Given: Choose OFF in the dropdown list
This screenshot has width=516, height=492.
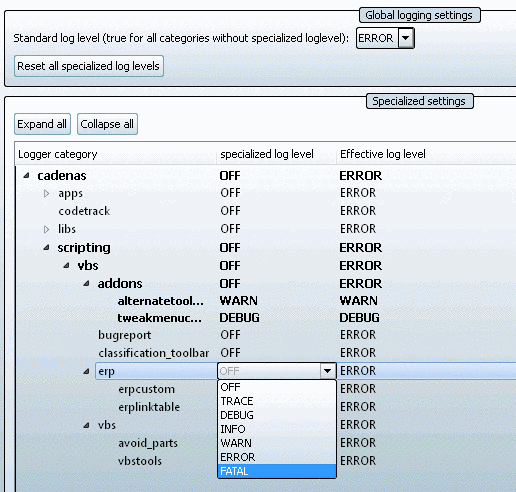Looking at the screenshot, I should tap(277, 387).
